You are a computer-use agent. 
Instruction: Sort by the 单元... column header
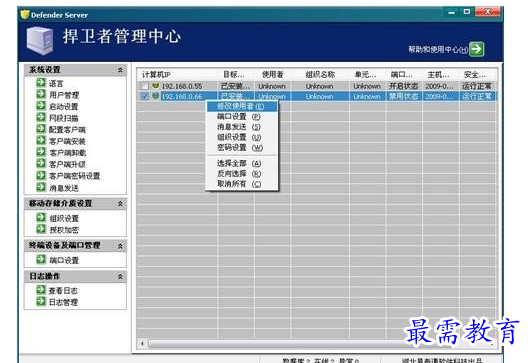click(368, 74)
